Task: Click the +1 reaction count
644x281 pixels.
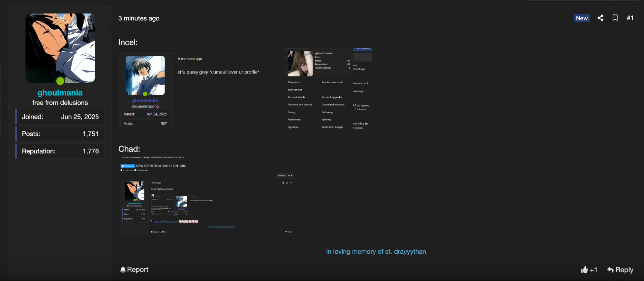Action: coord(594,270)
